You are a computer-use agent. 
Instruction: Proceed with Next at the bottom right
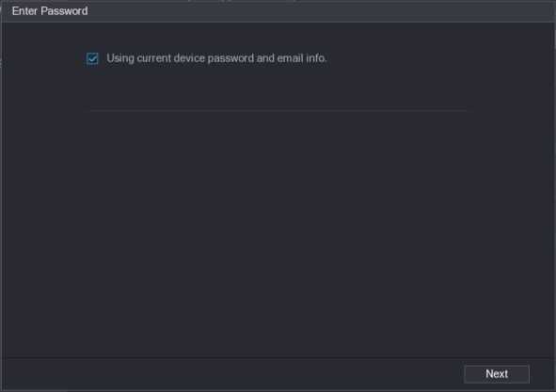(x=497, y=374)
